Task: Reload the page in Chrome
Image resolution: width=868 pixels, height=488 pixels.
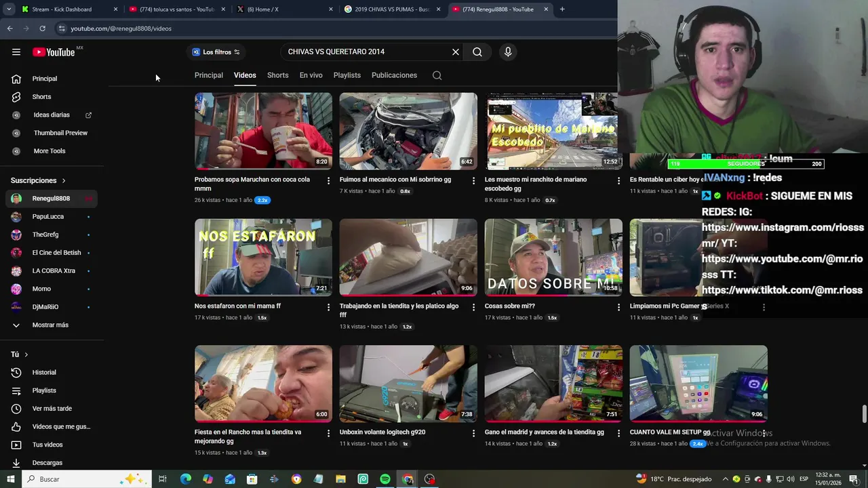Action: tap(42, 28)
